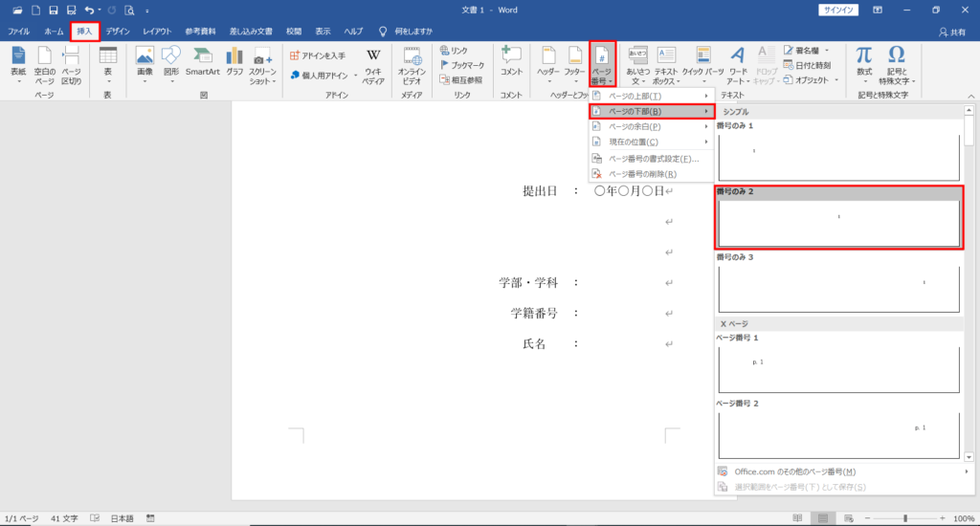Switch to Print Layout view in status bar
Viewport: 980px width, 526px height.
tap(822, 518)
